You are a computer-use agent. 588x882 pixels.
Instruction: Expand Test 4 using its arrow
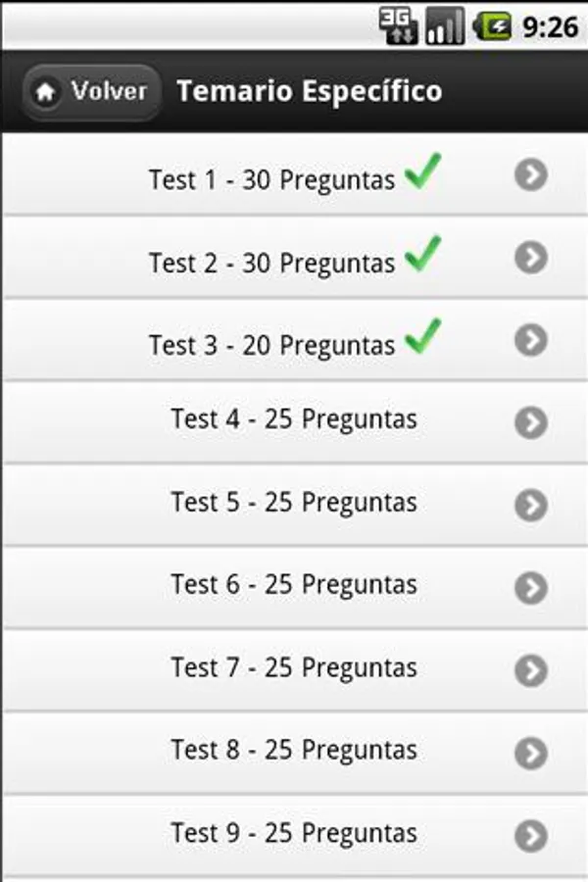pos(530,422)
